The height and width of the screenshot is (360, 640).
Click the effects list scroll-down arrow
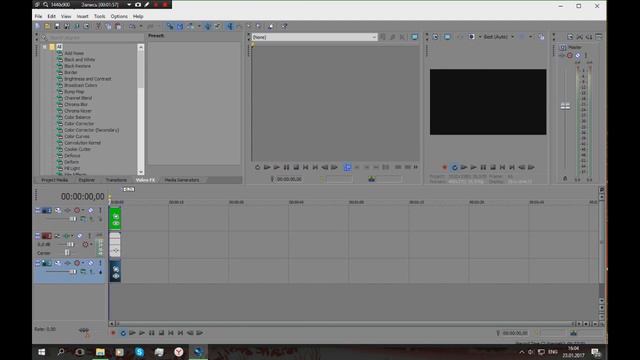(141, 172)
